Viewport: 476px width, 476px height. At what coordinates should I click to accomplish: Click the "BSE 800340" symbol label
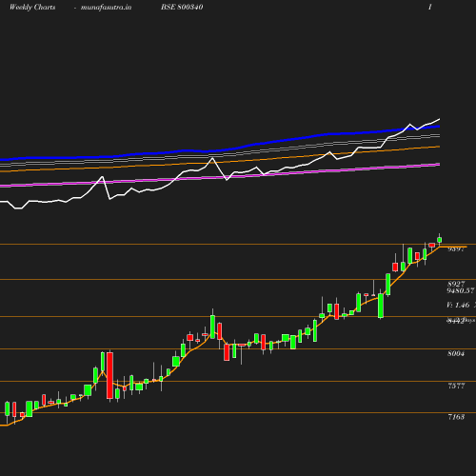click(182, 7)
